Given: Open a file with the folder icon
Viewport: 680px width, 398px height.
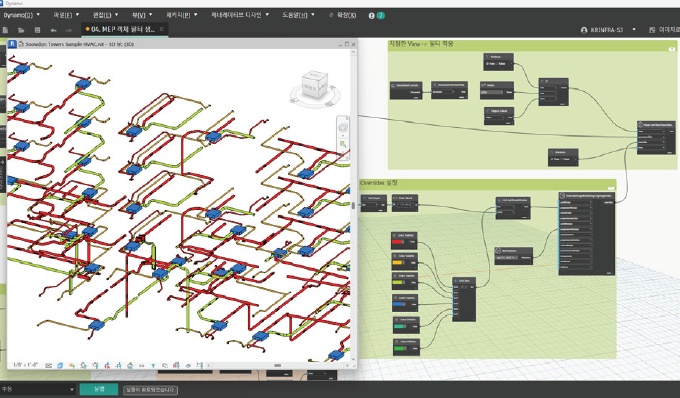Looking at the screenshot, I should pyautogui.click(x=21, y=30).
